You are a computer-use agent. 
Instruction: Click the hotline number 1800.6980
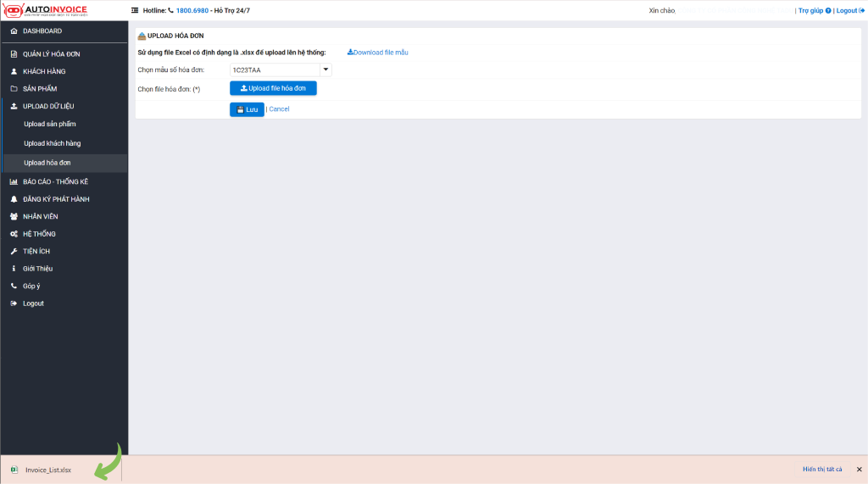coord(192,10)
